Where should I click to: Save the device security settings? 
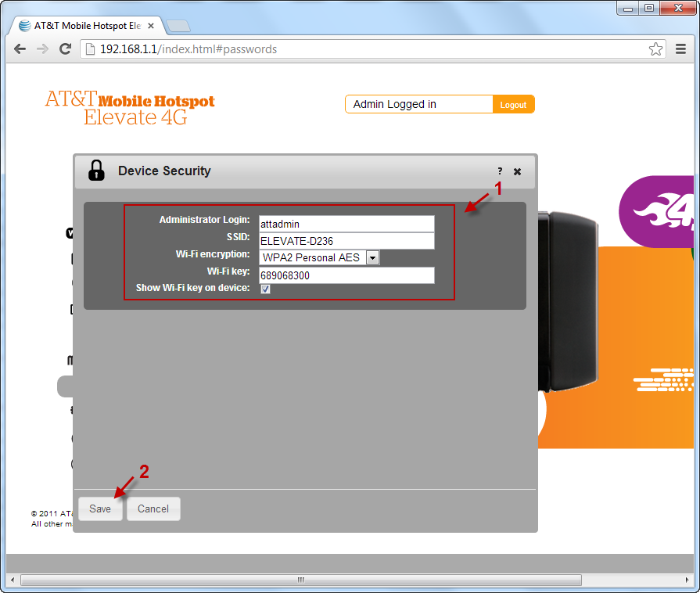tap(100, 509)
